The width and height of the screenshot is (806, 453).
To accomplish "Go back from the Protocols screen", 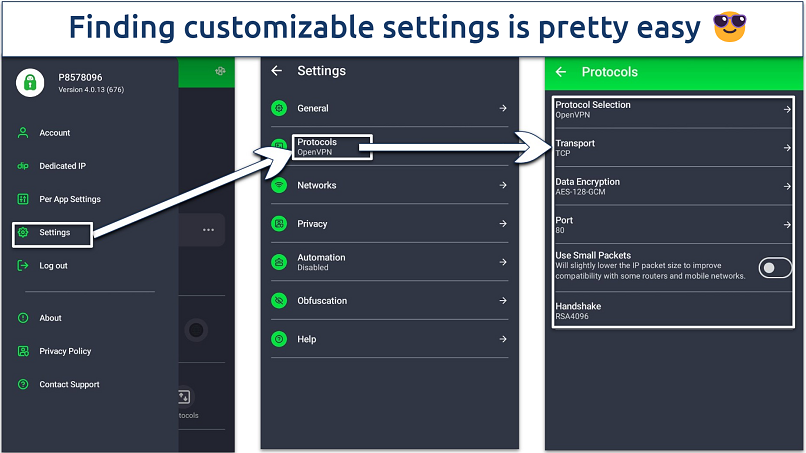I will tap(561, 72).
